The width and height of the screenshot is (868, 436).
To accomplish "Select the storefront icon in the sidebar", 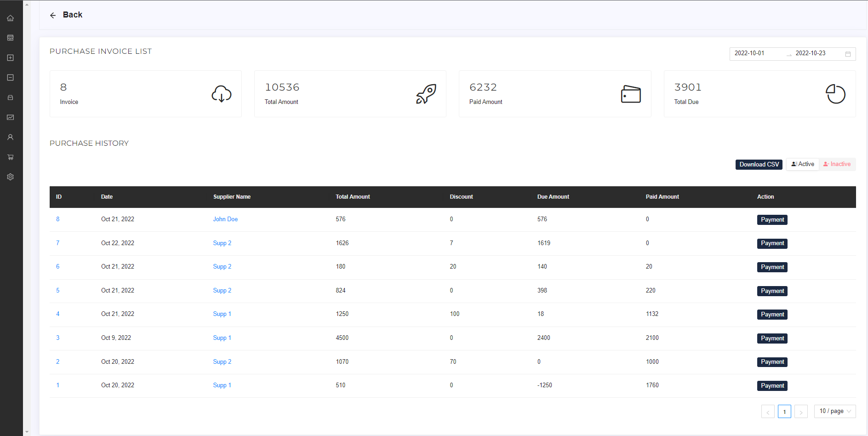I will coord(11,38).
